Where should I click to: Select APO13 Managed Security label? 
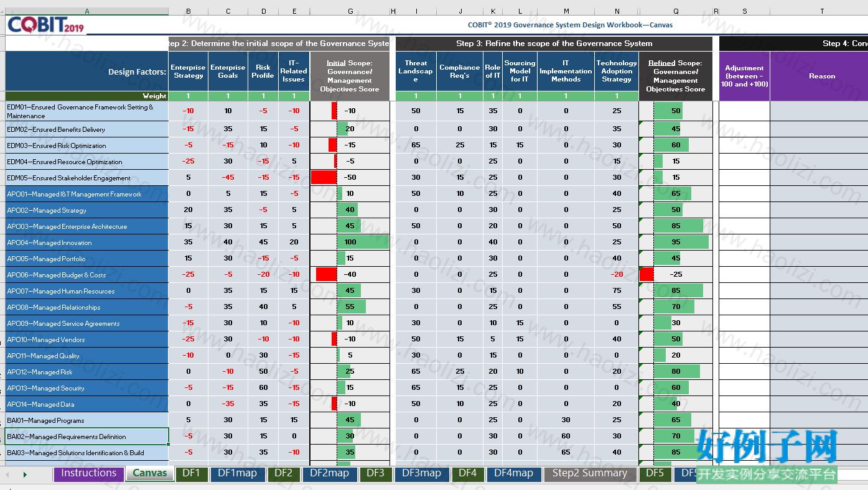[x=87, y=388]
